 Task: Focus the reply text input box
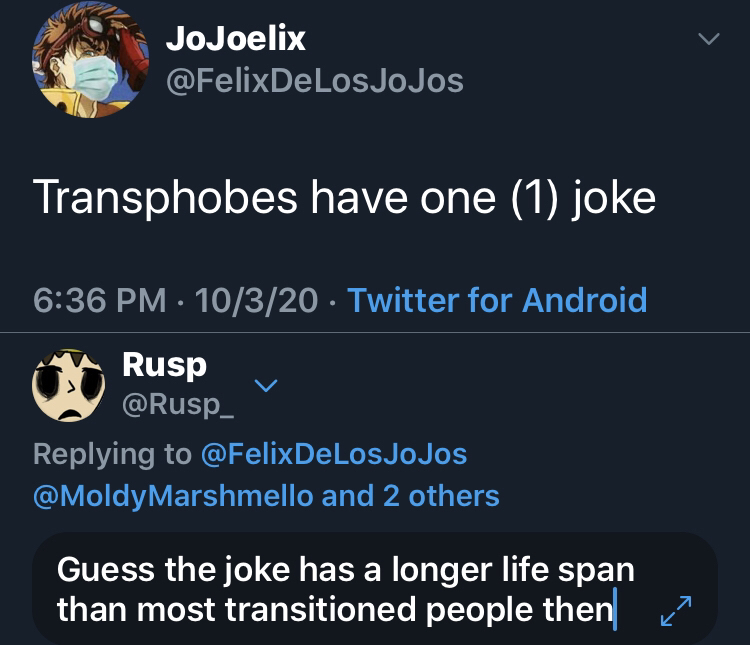click(x=375, y=589)
